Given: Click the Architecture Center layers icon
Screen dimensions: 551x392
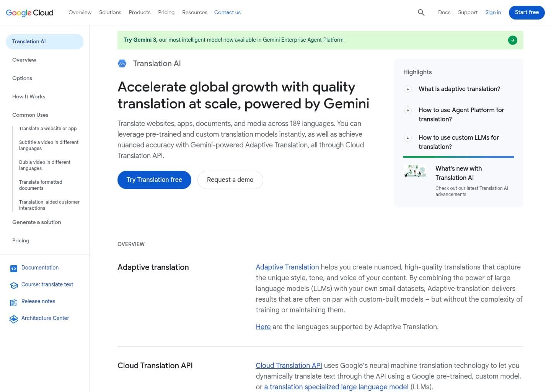Looking at the screenshot, I should pyautogui.click(x=14, y=319).
